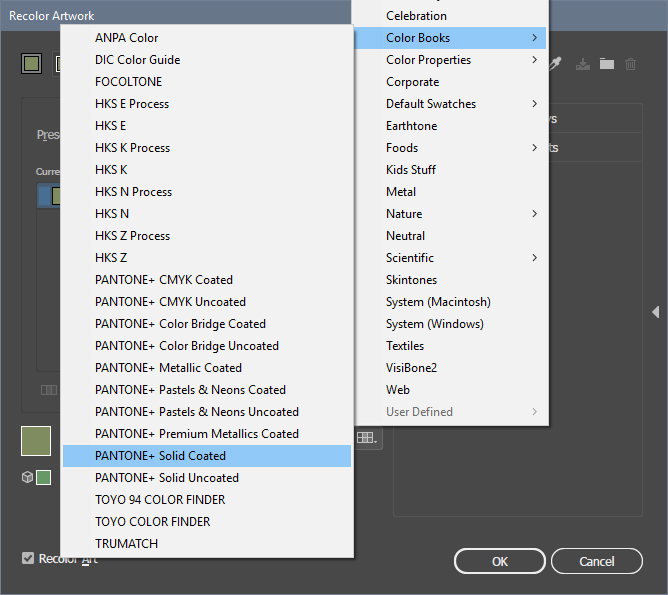Click the cube icon beside green swatch

coord(27,477)
